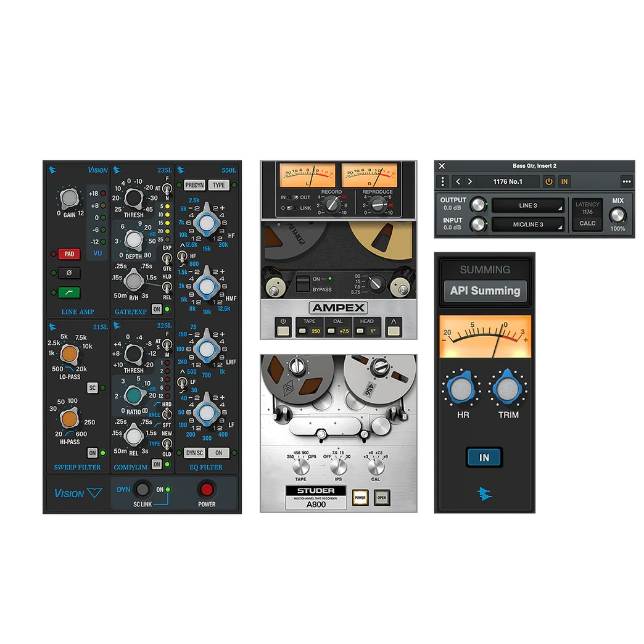Click the MIX 100% knob

tap(617, 215)
